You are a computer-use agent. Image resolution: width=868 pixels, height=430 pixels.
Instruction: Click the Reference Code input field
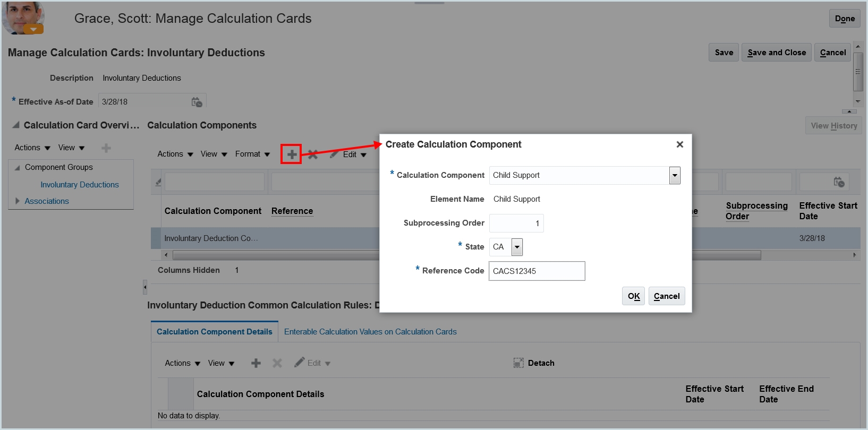[537, 271]
